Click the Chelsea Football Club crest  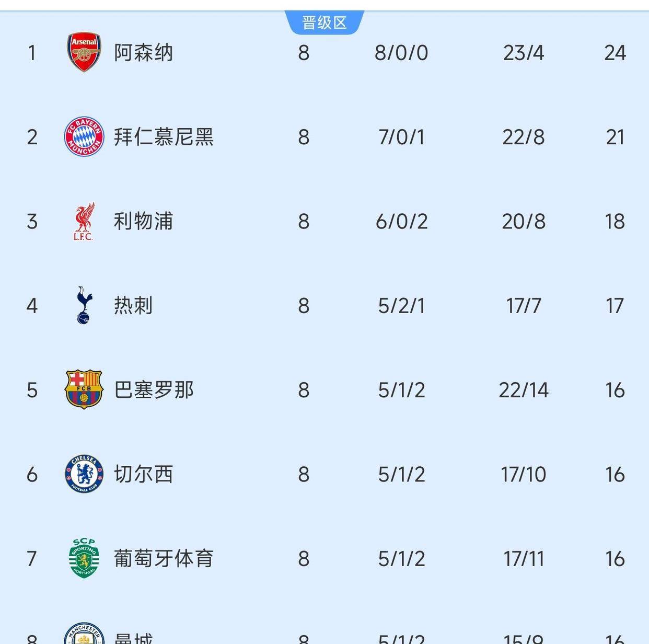(83, 475)
